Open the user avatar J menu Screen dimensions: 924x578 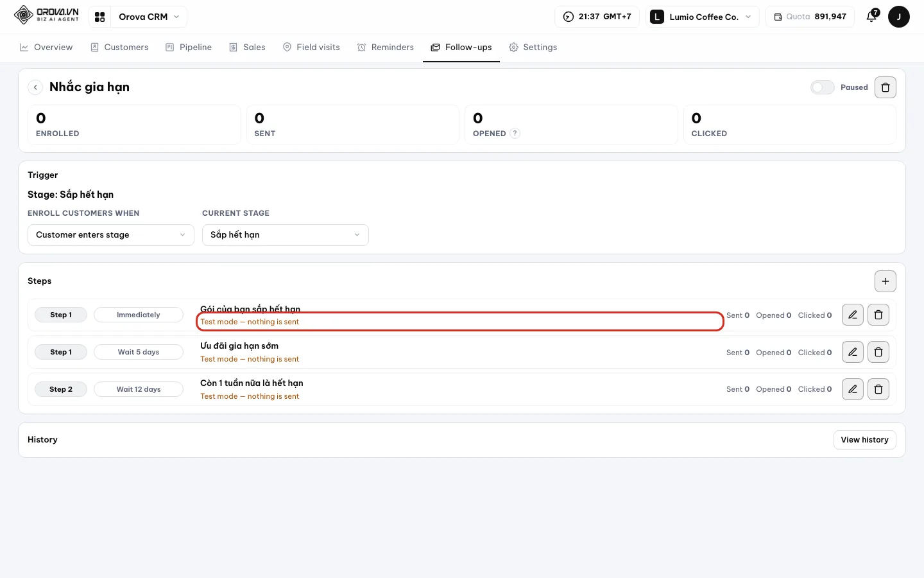coord(898,17)
